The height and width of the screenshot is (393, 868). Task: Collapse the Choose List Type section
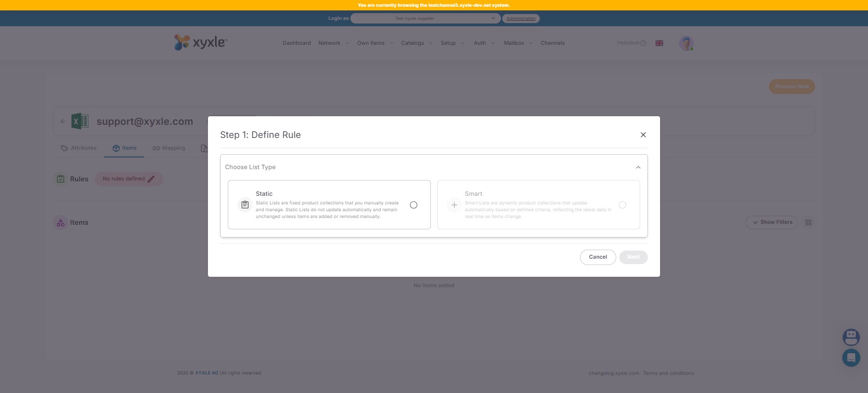638,167
